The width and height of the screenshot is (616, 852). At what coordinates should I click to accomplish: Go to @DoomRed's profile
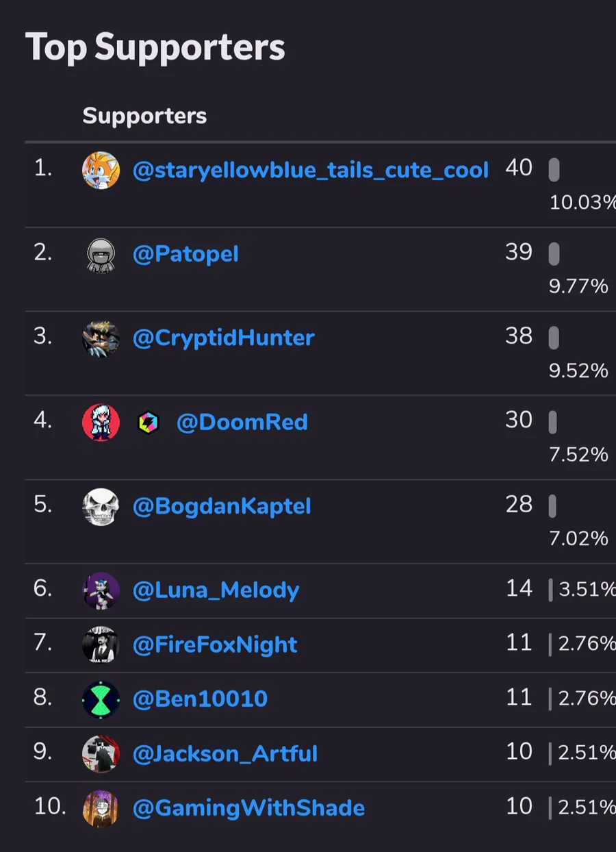242,423
